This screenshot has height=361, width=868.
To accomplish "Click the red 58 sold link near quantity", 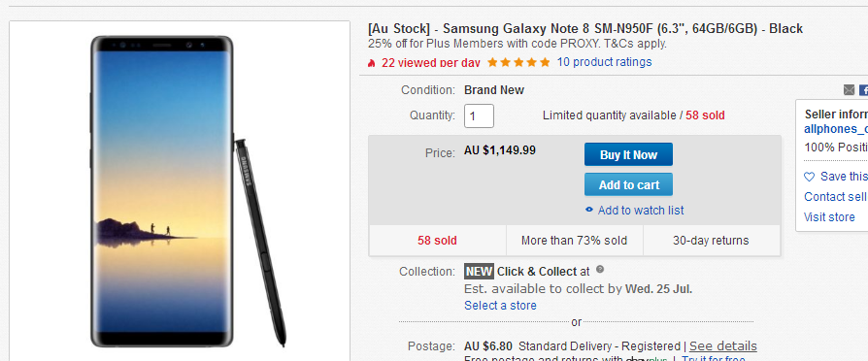I will click(705, 115).
